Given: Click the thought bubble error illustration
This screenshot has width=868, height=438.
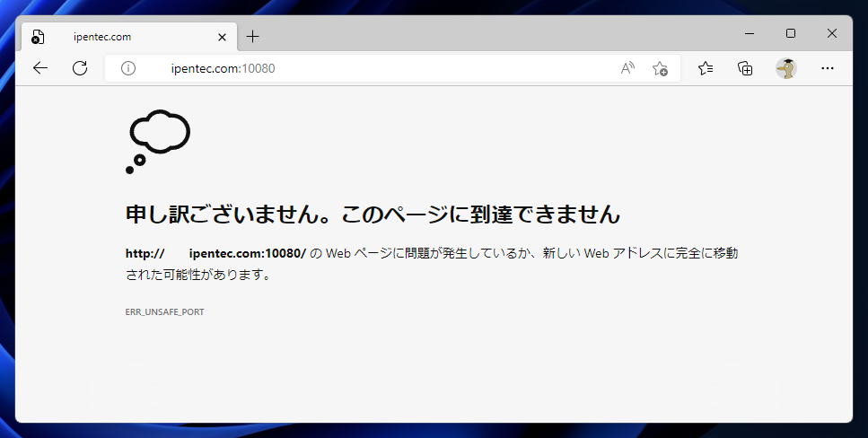Looking at the screenshot, I should [x=158, y=142].
